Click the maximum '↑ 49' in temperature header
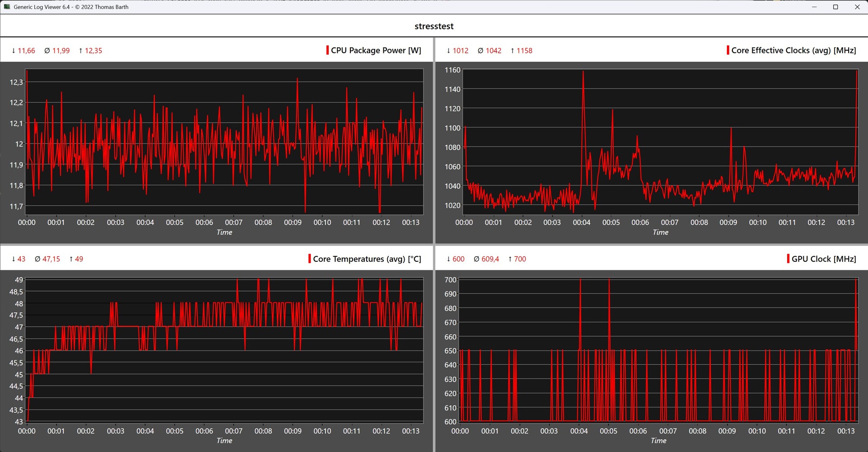 (x=76, y=259)
